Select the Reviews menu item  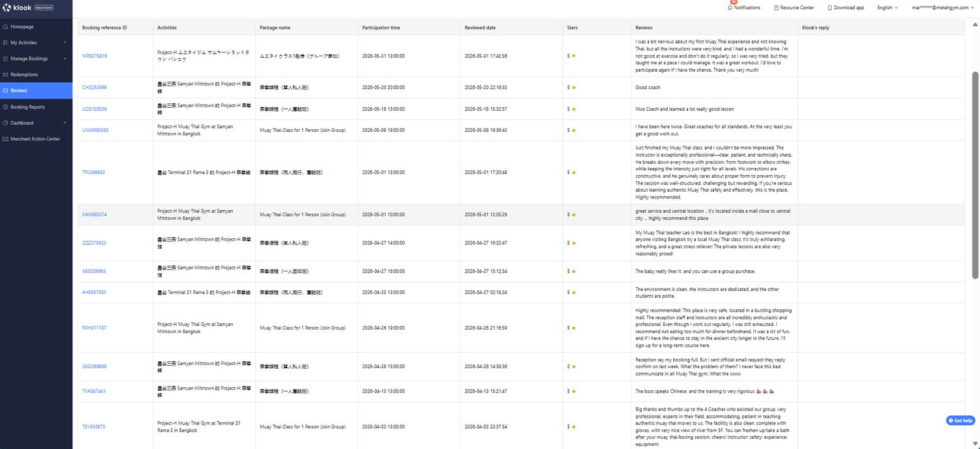coord(36,91)
